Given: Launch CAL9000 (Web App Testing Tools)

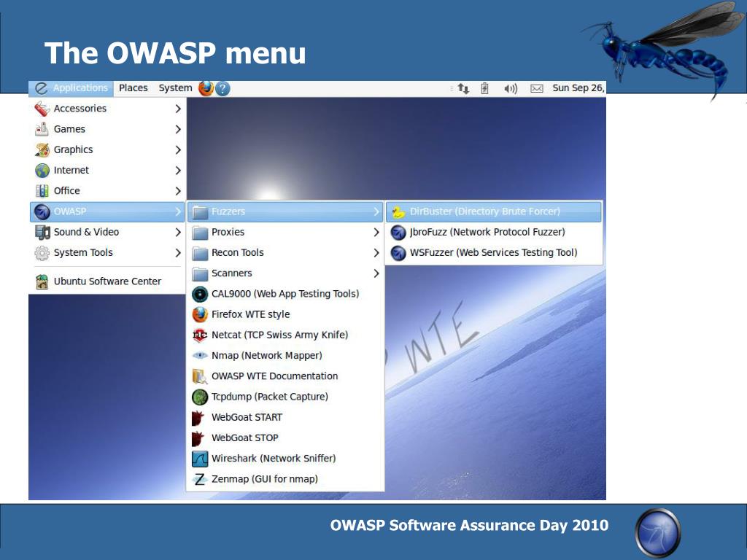Looking at the screenshot, I should pos(285,294).
